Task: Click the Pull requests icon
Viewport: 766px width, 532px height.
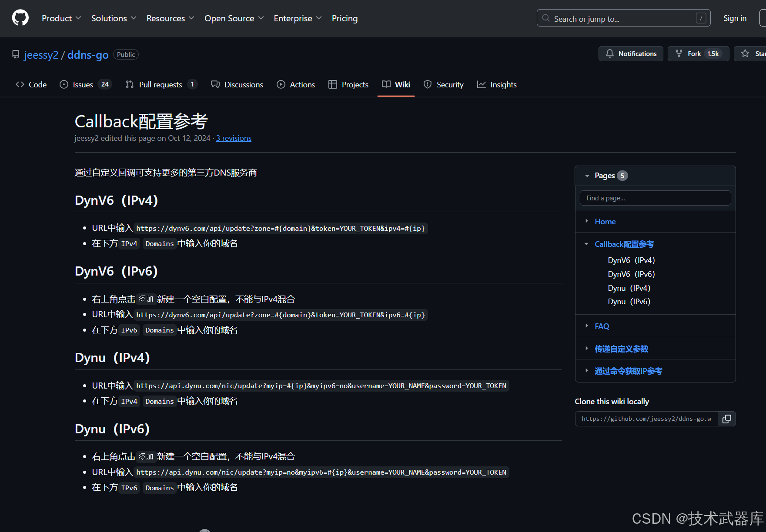Action: 130,84
